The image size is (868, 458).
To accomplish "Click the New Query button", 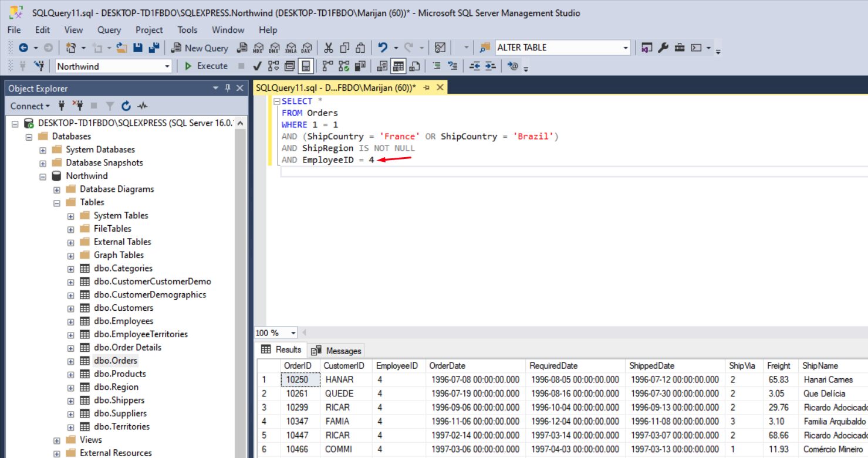I will [200, 48].
